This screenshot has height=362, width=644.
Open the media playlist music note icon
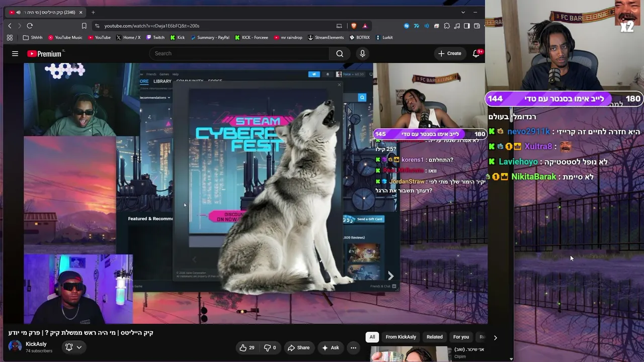pyautogui.click(x=457, y=26)
